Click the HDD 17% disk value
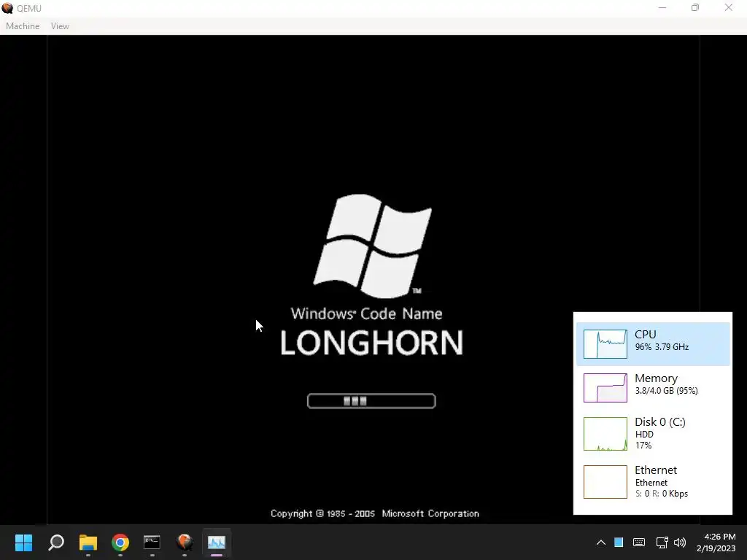747x560 pixels. [644, 440]
